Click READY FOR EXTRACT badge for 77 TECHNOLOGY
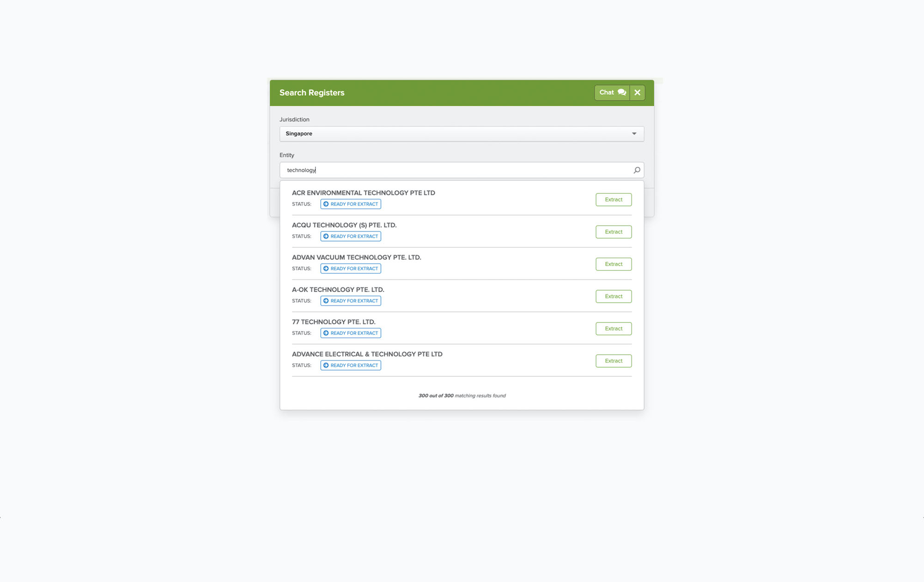 coord(351,333)
